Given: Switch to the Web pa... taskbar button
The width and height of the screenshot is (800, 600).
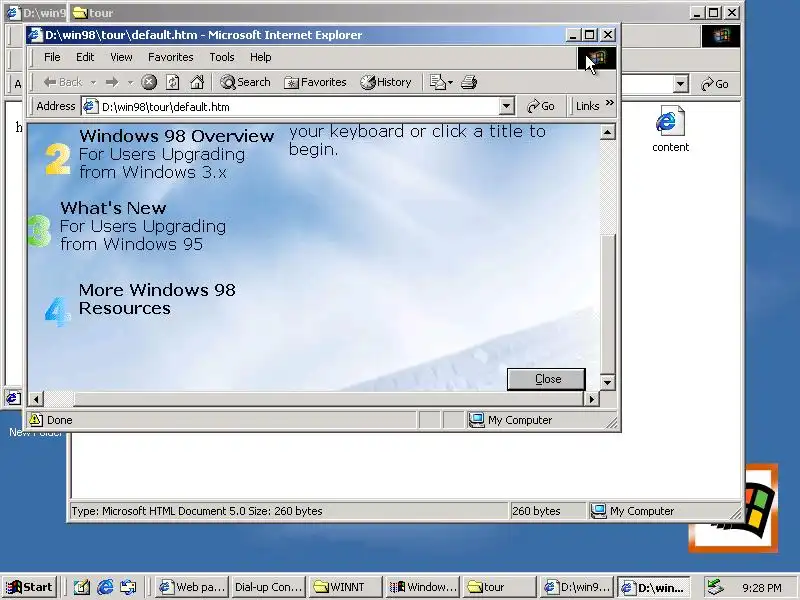Looking at the screenshot, I should point(191,587).
